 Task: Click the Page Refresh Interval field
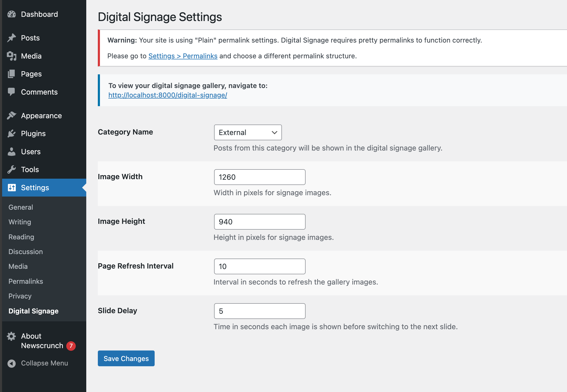[260, 266]
